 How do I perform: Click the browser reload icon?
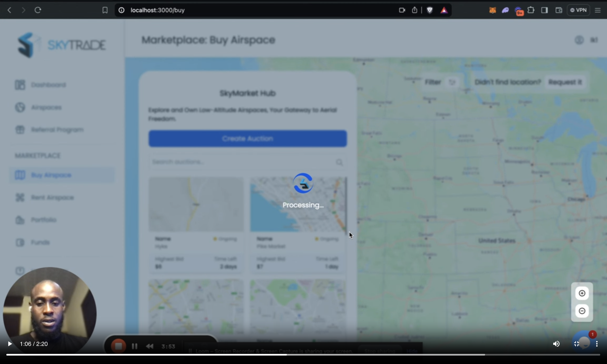coord(38,10)
